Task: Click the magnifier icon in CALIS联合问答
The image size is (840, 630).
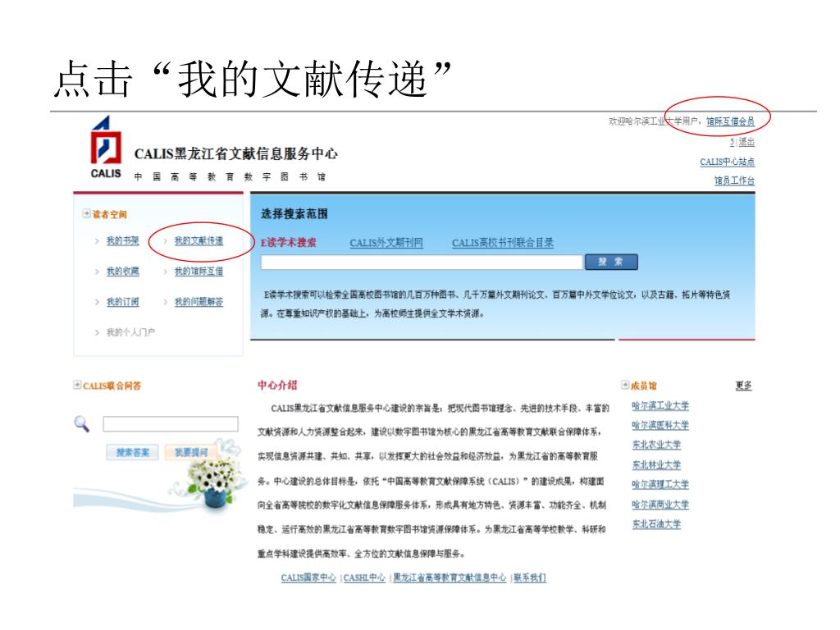Action: click(81, 424)
